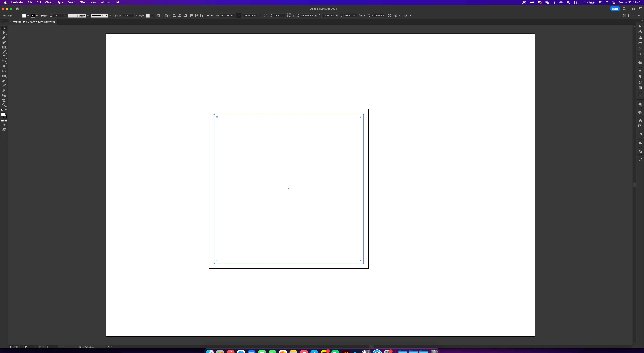The height and width of the screenshot is (353, 644).
Task: Open the Basic brush definition dropdown
Action: tap(110, 15)
